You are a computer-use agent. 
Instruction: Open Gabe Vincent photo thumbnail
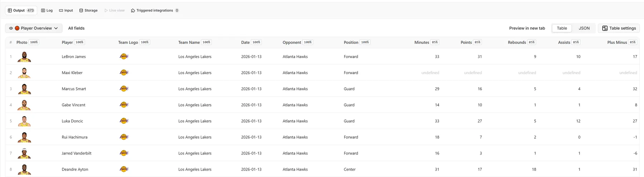(x=24, y=105)
